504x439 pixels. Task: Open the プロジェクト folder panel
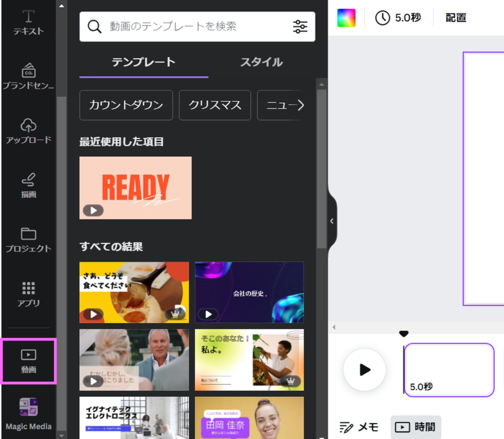(29, 239)
